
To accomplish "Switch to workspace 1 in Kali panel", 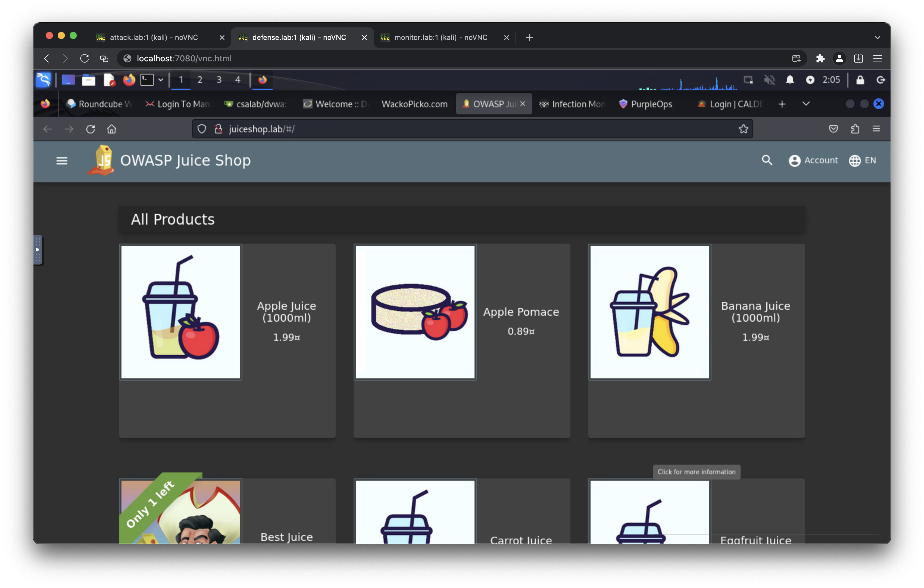I will coord(181,80).
